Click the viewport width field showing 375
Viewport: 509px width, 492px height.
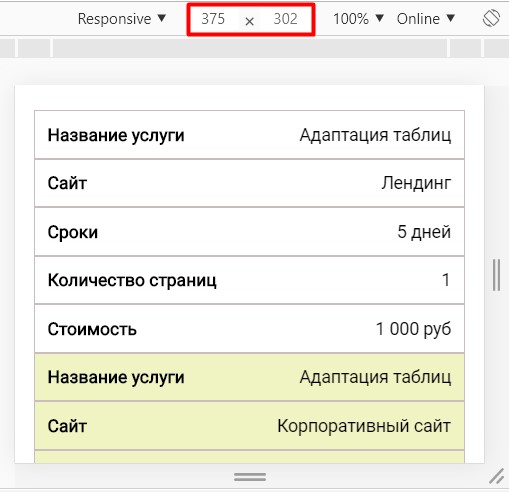[213, 19]
